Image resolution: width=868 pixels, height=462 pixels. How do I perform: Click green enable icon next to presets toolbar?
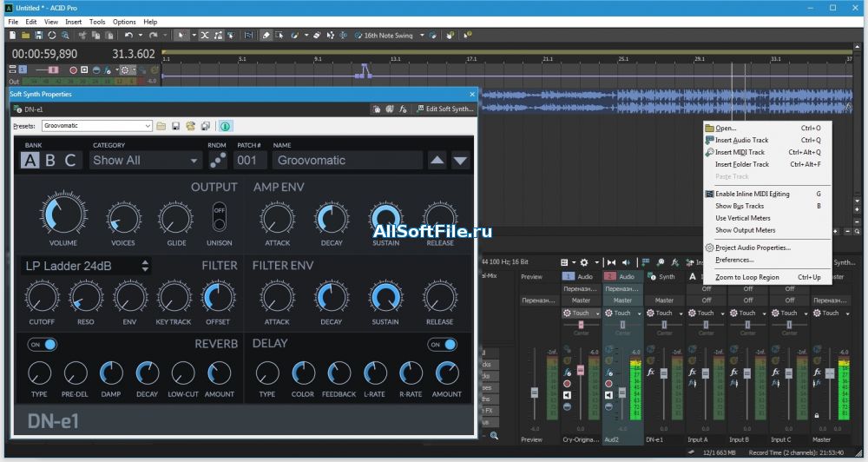[226, 126]
